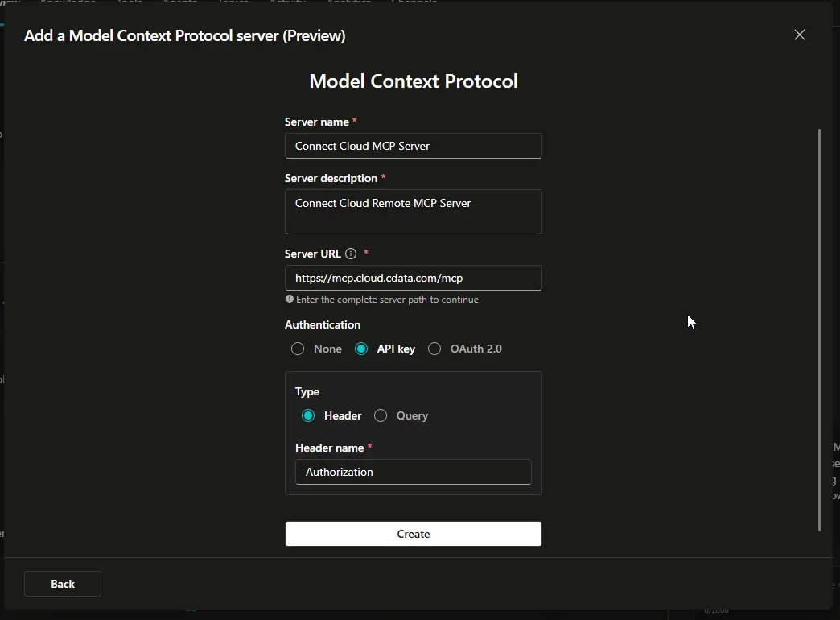
Task: Click the Server description text area
Action: point(413,211)
